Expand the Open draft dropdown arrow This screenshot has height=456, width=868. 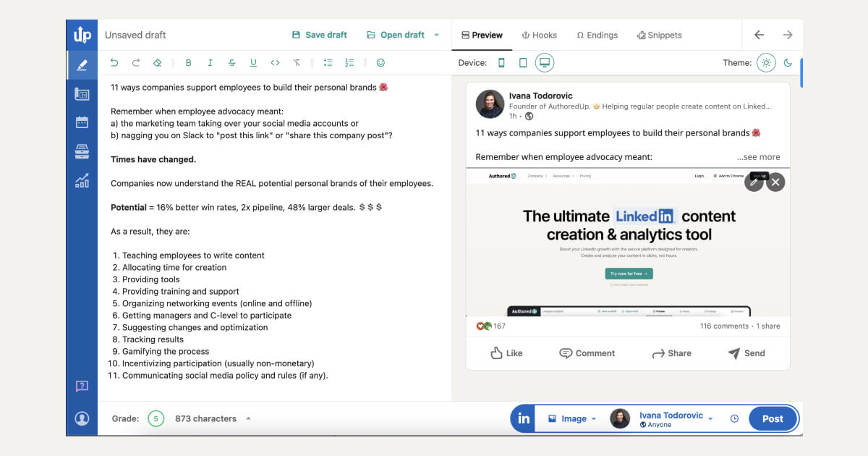coord(436,35)
